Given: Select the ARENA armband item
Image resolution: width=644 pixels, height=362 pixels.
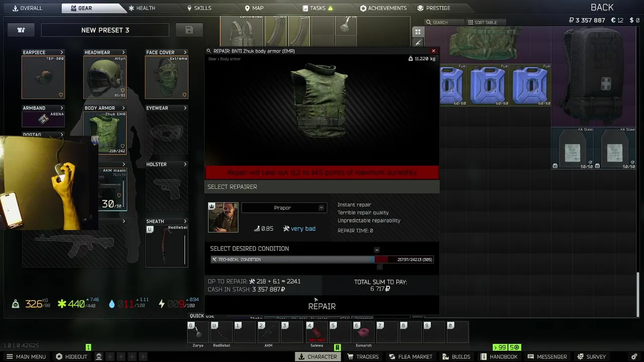Looking at the screenshot, I should [x=43, y=119].
